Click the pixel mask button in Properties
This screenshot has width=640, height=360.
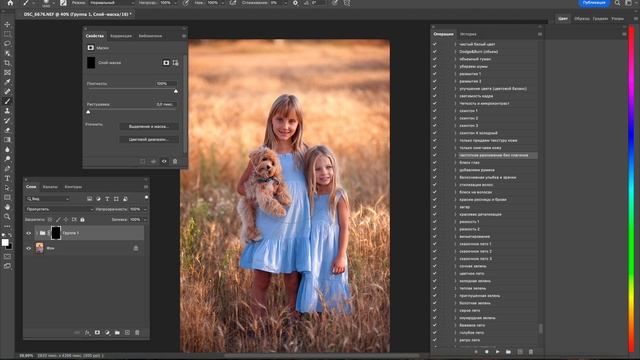(x=166, y=63)
